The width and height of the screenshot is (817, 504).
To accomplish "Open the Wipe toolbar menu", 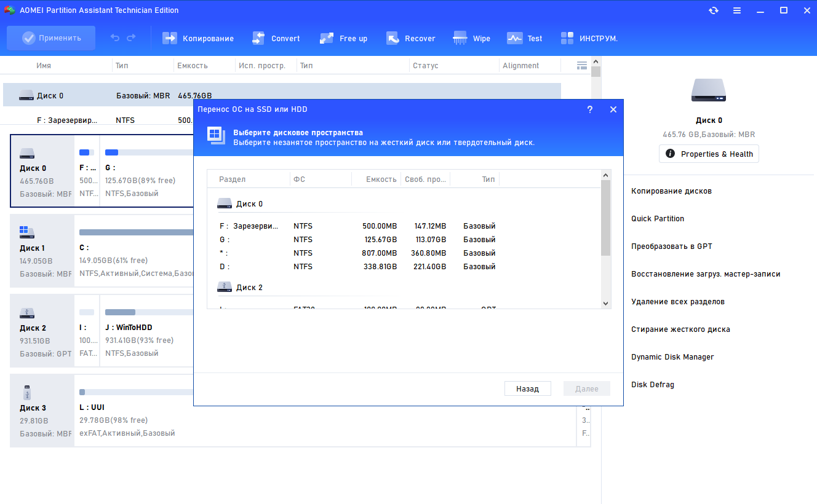I will 472,38.
